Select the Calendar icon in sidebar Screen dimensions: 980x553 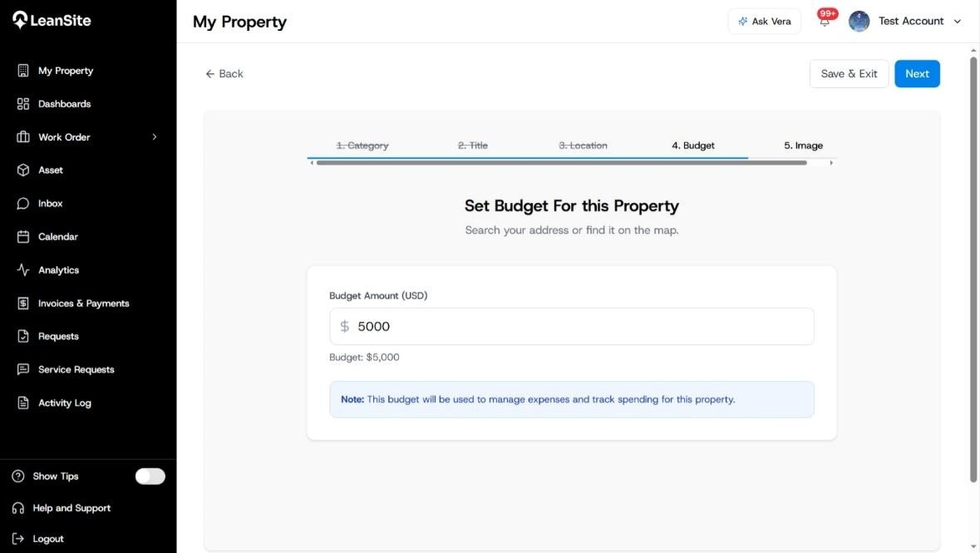pos(23,236)
